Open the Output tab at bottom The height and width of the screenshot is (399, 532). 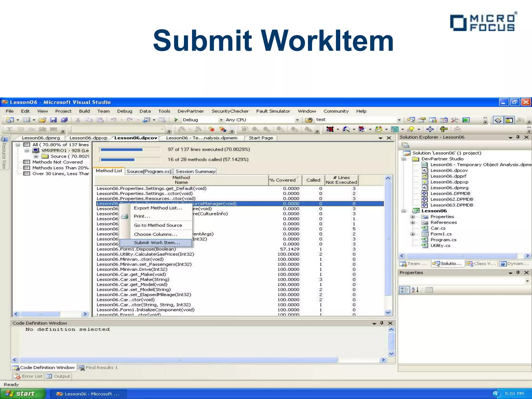click(58, 376)
